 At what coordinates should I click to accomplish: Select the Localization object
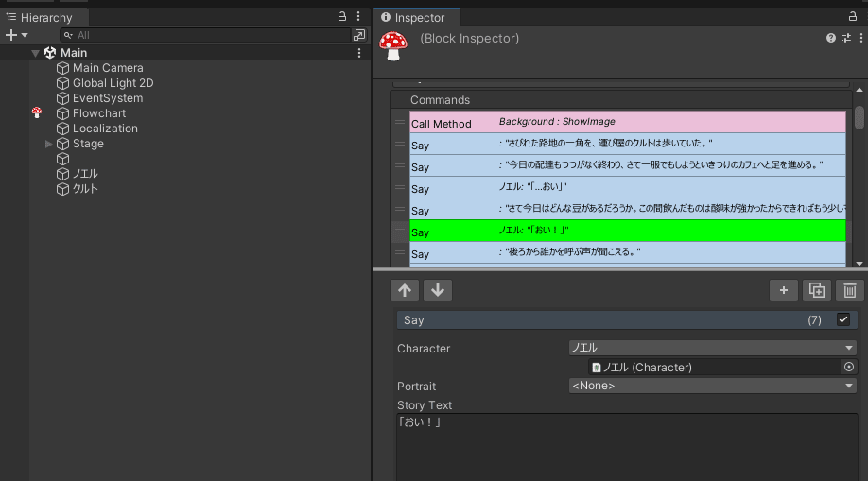click(105, 128)
